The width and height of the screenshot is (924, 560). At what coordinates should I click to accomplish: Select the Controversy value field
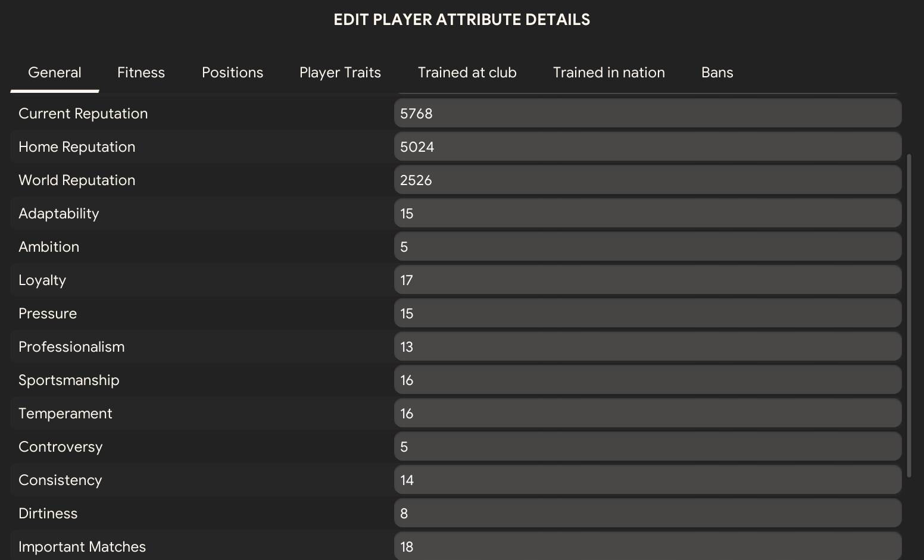click(x=647, y=447)
